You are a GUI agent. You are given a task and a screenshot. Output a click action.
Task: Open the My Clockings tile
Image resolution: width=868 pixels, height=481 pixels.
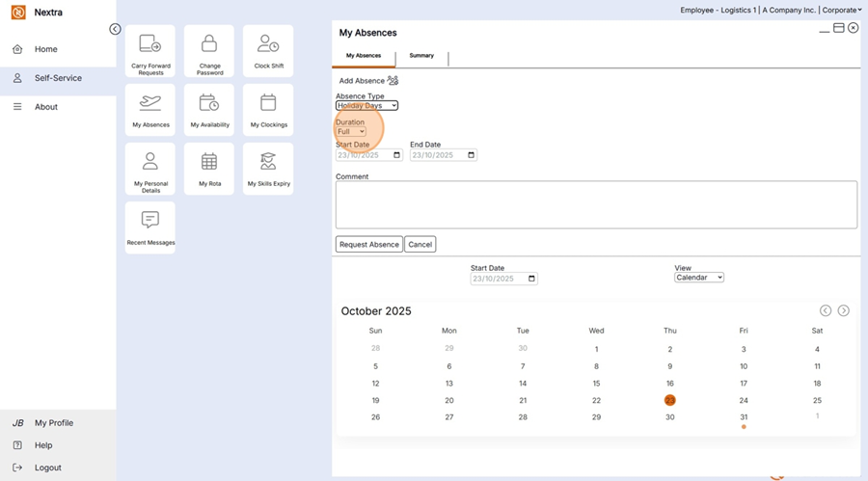268,110
